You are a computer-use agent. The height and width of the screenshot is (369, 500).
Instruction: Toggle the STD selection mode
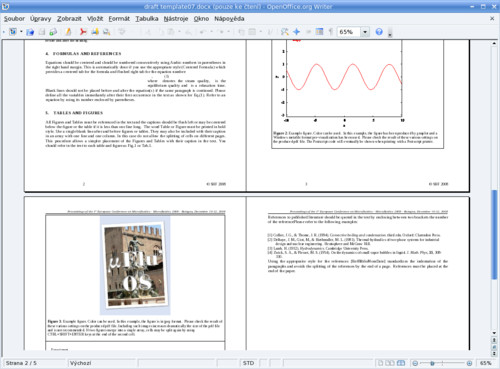[248, 363]
